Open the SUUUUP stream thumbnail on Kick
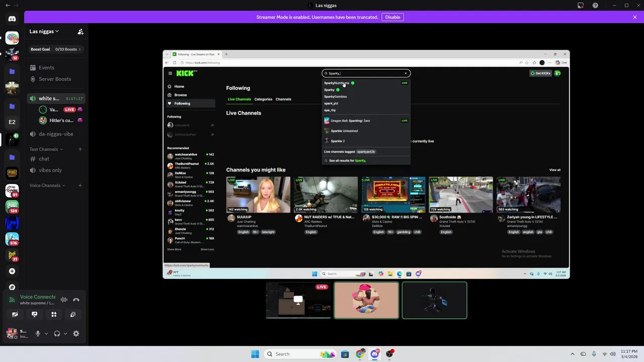The image size is (644, 362). 258,195
